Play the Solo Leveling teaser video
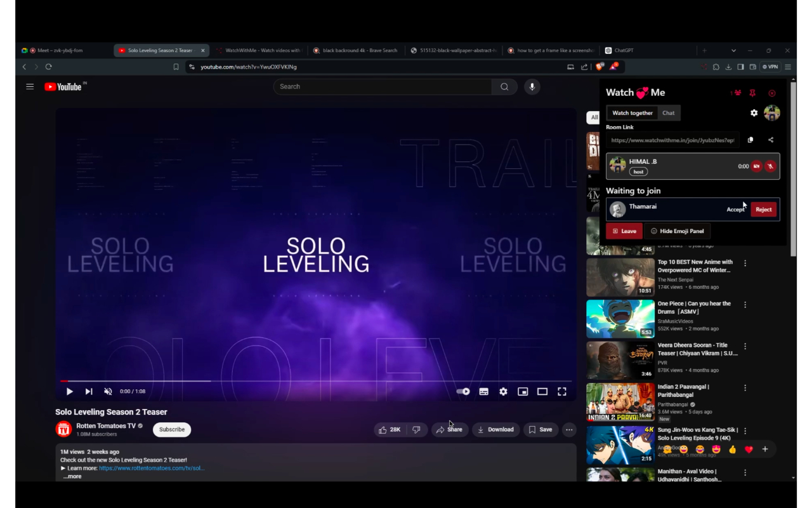 point(70,392)
